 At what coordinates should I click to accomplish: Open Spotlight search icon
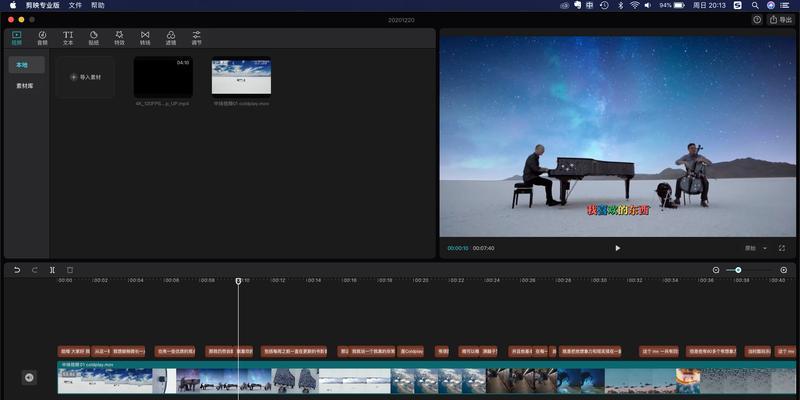[755, 5]
